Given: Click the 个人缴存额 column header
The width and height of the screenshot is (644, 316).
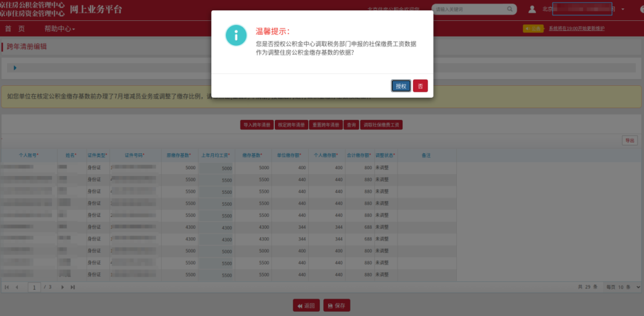Looking at the screenshot, I should 327,156.
